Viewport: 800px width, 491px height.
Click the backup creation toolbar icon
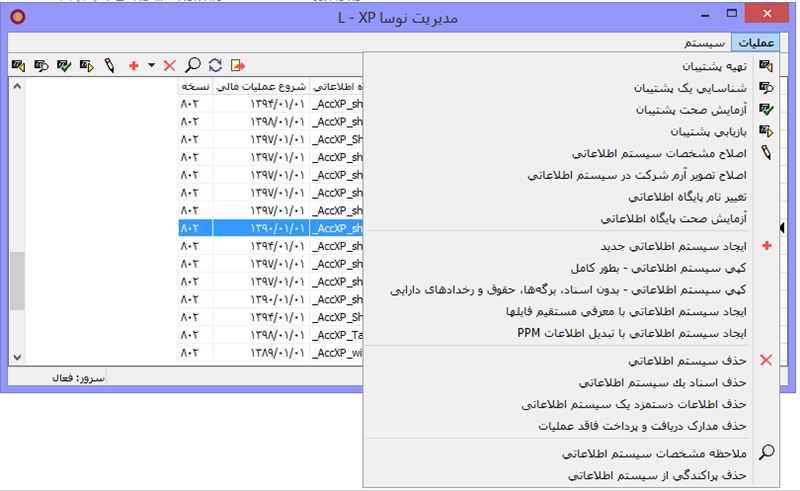[x=17, y=65]
